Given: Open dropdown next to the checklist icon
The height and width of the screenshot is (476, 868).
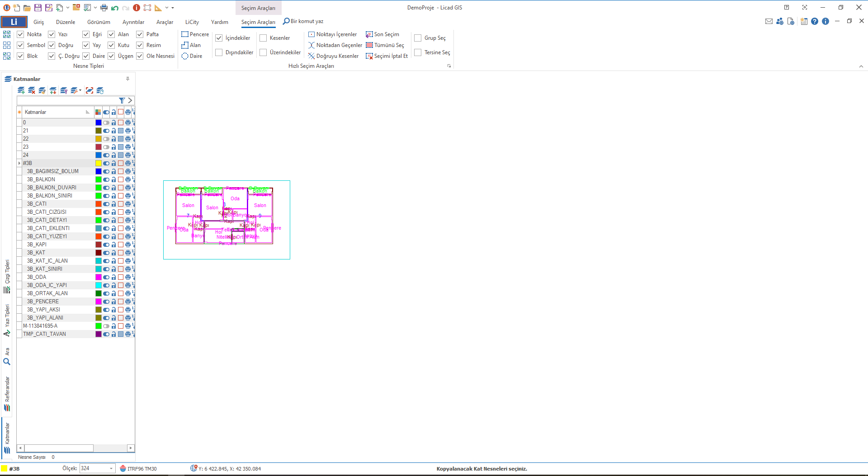Looking at the screenshot, I should [95, 8].
